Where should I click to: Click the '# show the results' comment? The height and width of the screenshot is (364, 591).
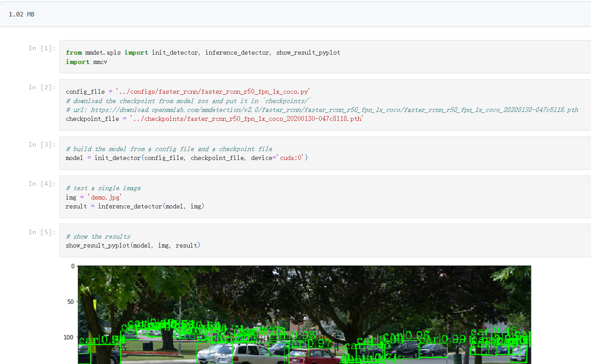(x=98, y=236)
